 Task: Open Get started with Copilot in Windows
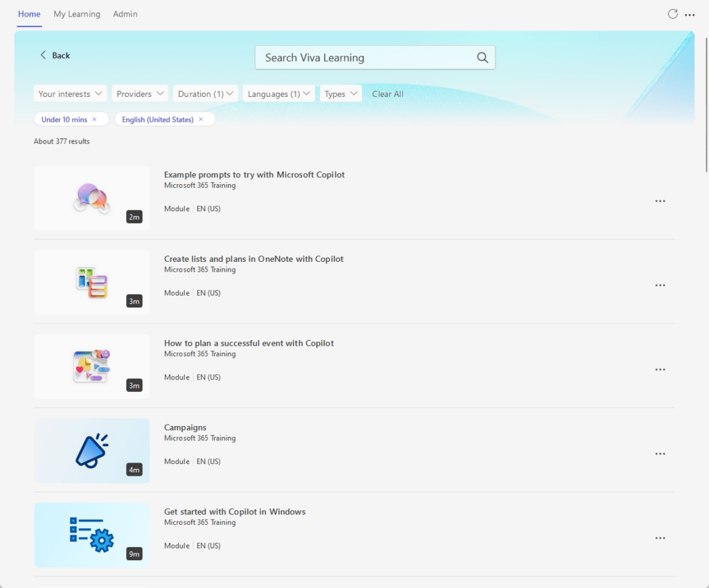tap(235, 512)
